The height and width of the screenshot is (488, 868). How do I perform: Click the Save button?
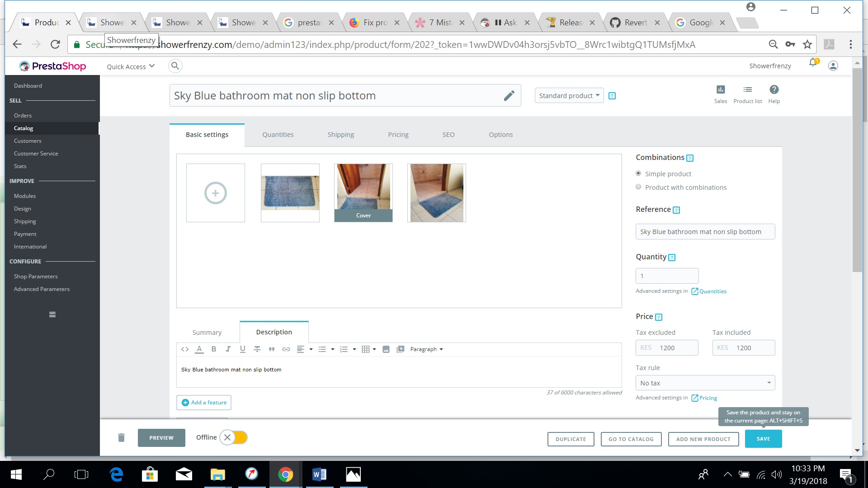(763, 439)
